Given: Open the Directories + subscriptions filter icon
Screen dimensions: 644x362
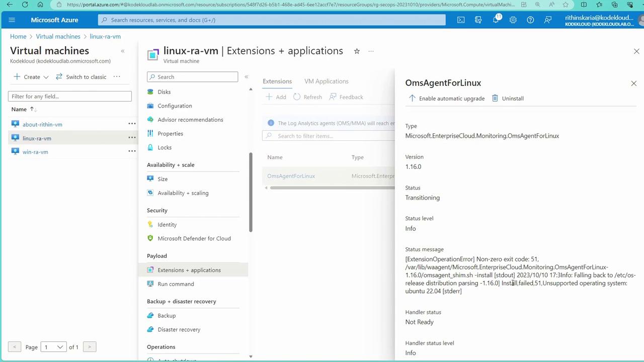Looking at the screenshot, I should [478, 20].
